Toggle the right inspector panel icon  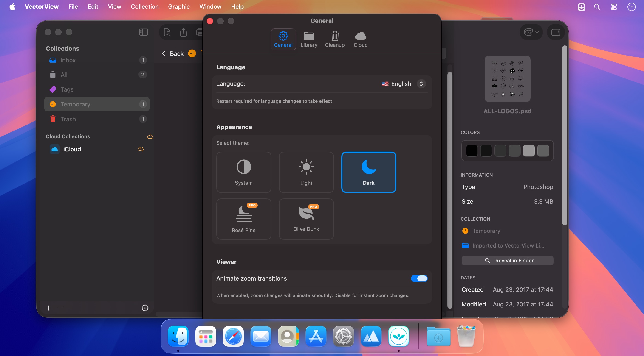tap(556, 32)
